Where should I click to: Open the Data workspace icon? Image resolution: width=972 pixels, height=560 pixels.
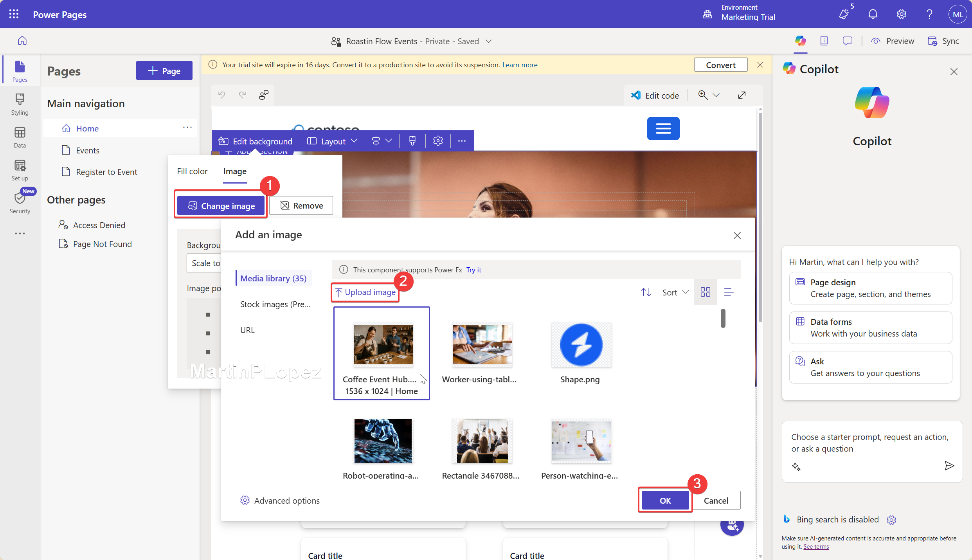click(x=20, y=136)
